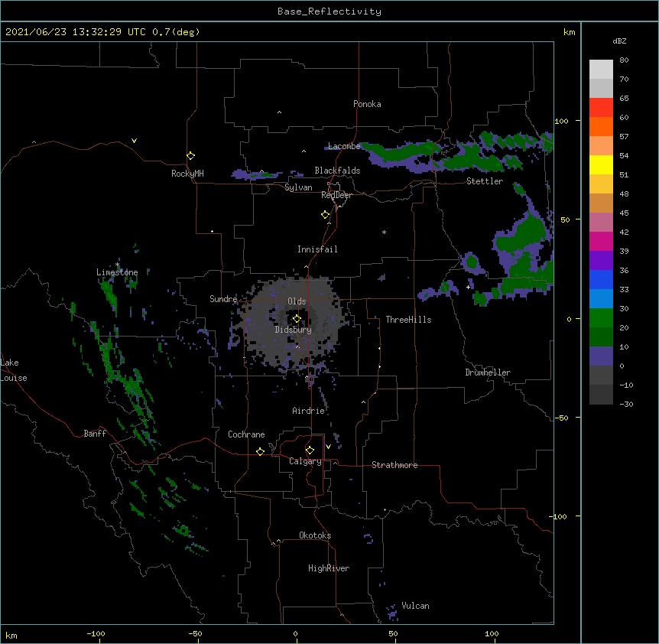Image resolution: width=659 pixels, height=644 pixels.
Task: Click the km unit label at bottom left
Action: (11, 635)
